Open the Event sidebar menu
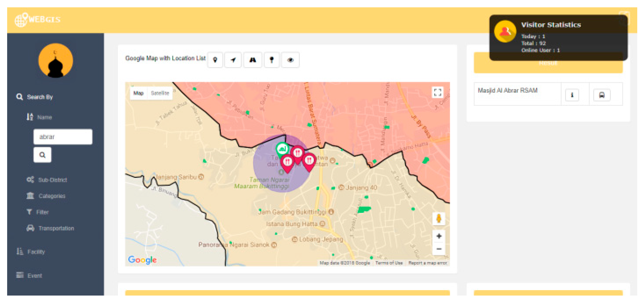This screenshot has height=305, width=644. (x=35, y=275)
